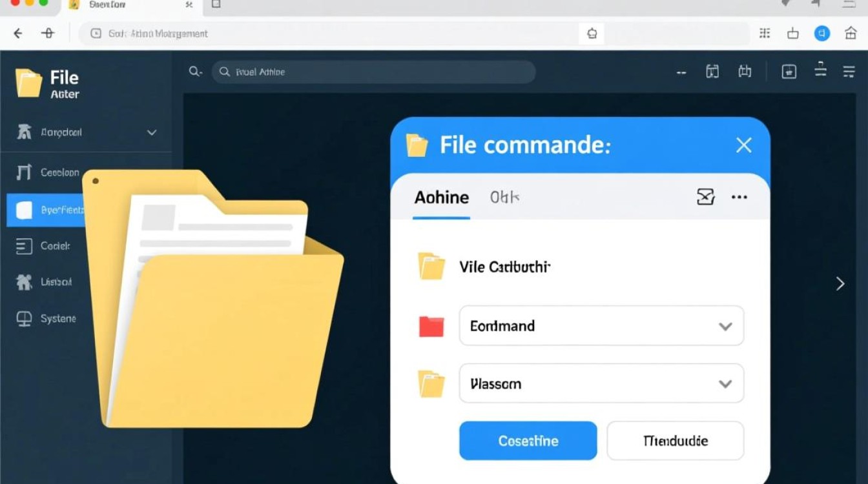Screen dimensions: 868x484
Task: Click the blue profile avatar icon
Action: 821,34
